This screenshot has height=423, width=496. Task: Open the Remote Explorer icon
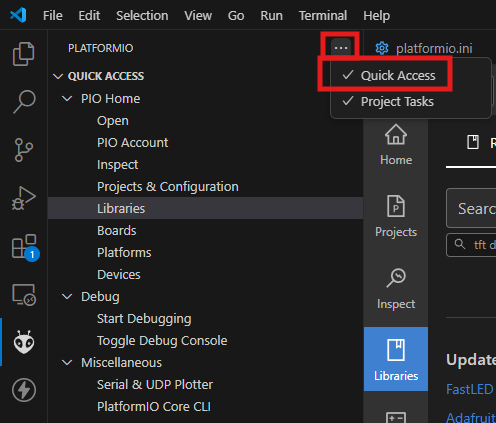tap(24, 295)
